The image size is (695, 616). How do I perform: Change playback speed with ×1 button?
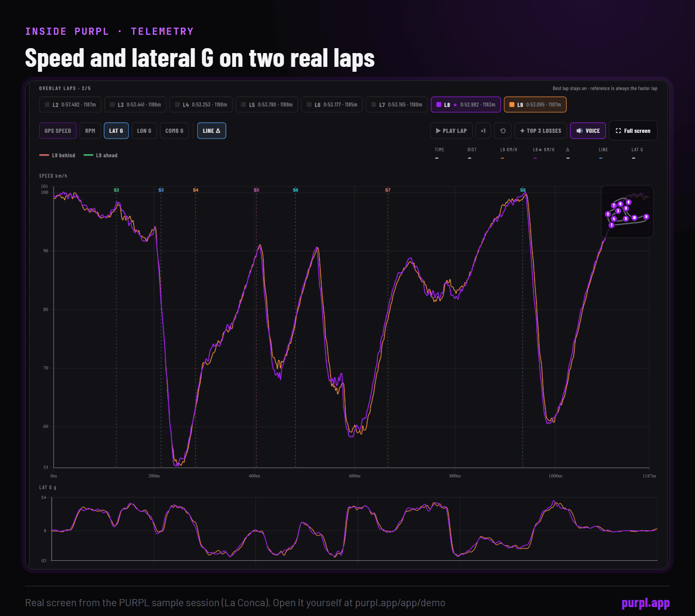[483, 131]
